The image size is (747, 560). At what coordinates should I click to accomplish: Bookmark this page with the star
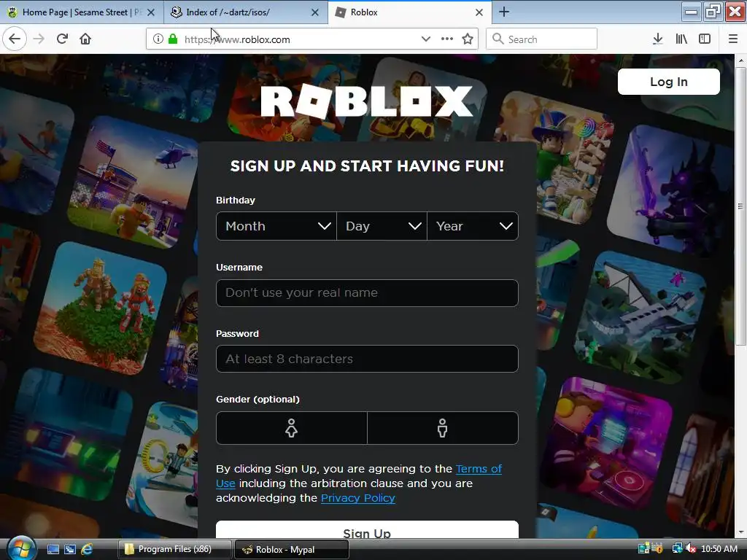point(468,39)
